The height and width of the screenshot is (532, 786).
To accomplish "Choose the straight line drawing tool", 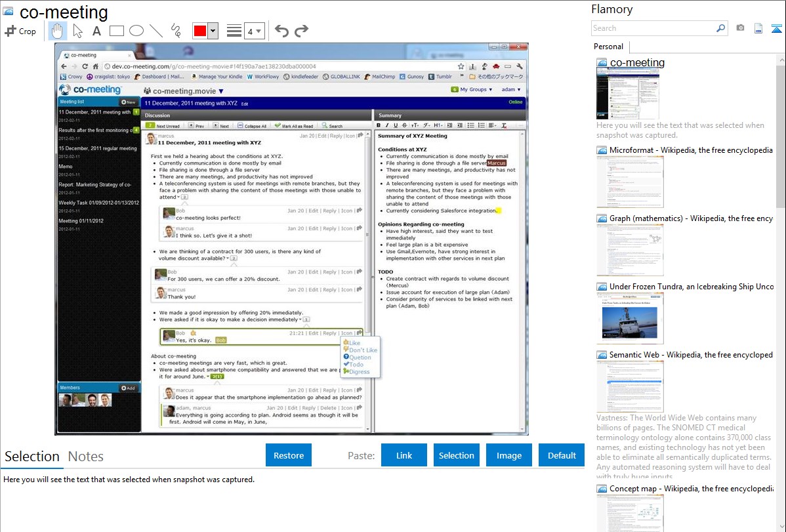I will coord(156,31).
